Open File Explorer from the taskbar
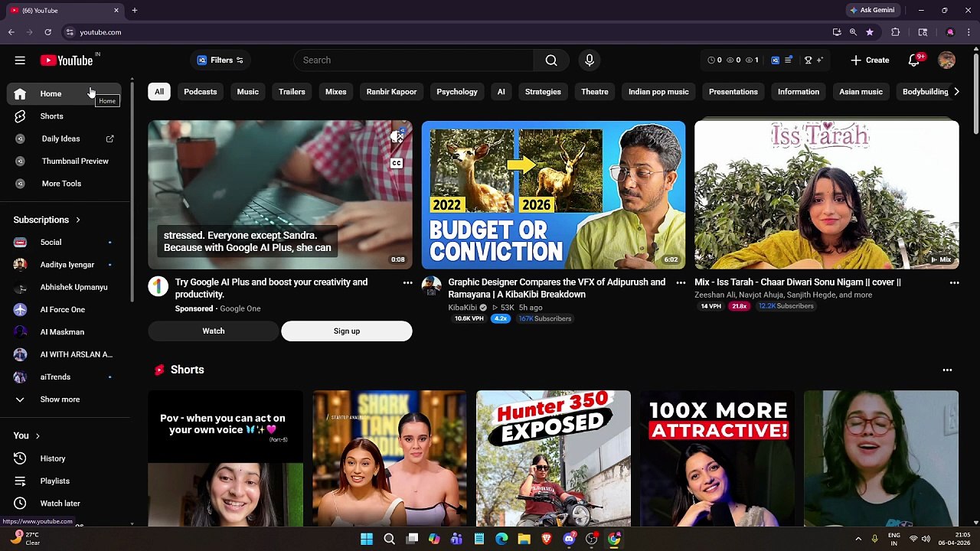Screen dimensions: 980x551 (x=524, y=539)
